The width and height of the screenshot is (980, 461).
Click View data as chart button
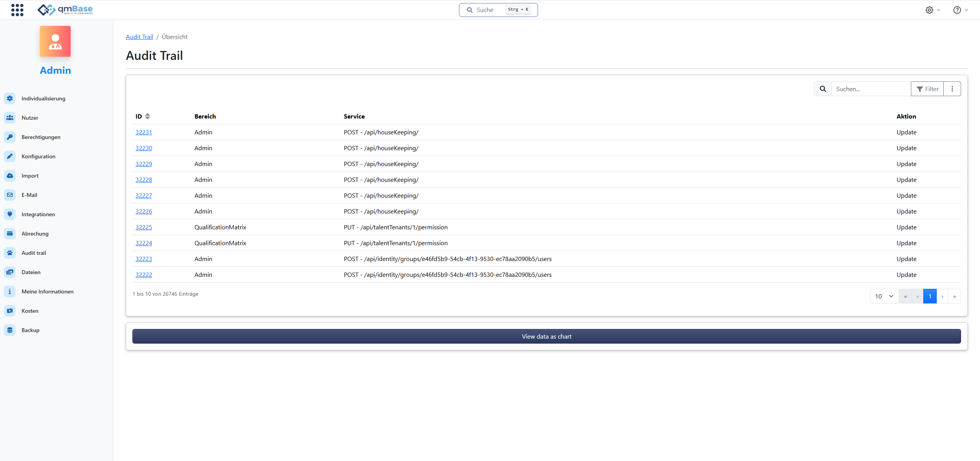click(x=547, y=336)
